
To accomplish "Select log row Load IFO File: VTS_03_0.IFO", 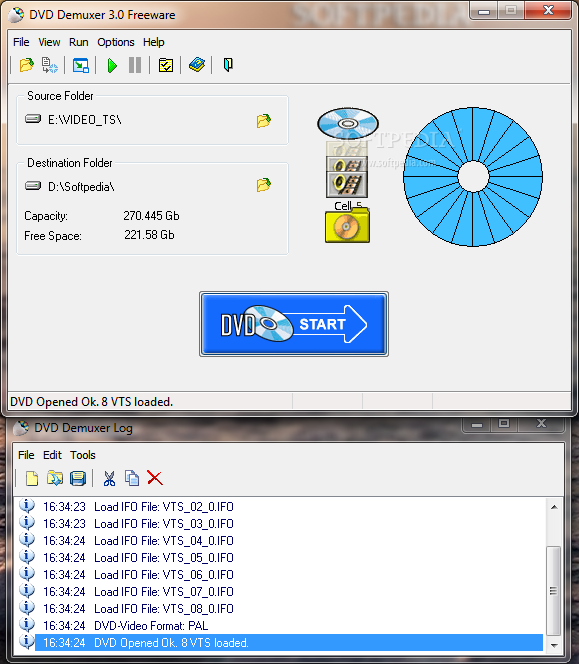I will pyautogui.click(x=289, y=524).
